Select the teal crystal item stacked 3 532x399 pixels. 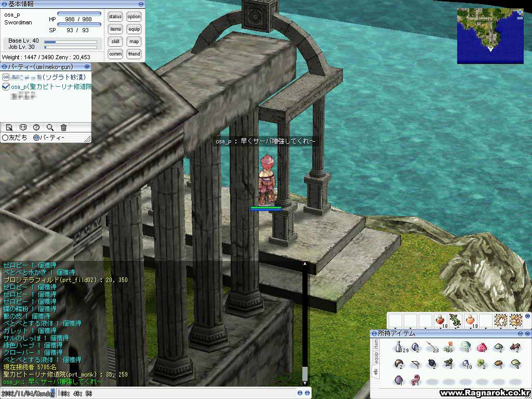465,347
